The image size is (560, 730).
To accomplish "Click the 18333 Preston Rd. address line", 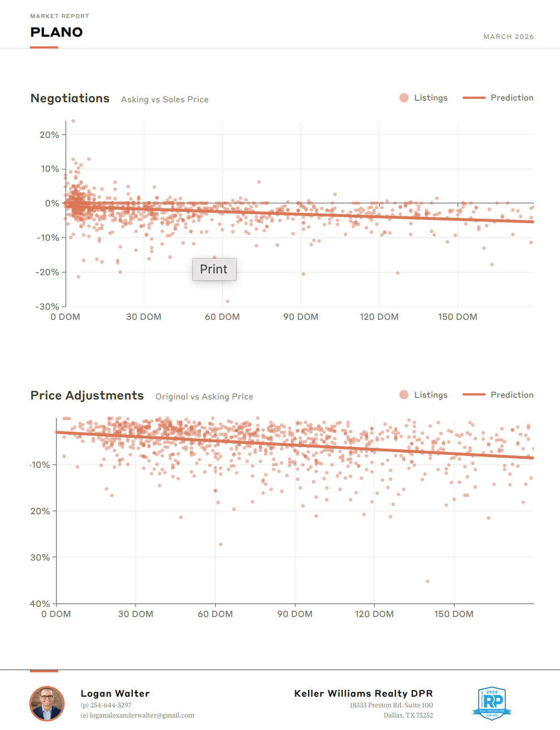I will tap(391, 705).
